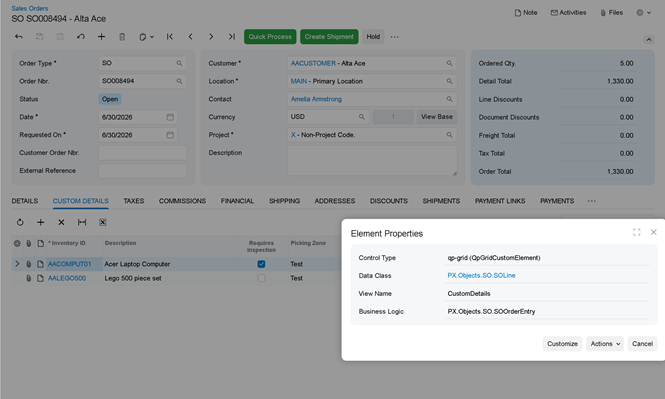This screenshot has width=665, height=399.
Task: Click the undo/cancel toolbar icon
Action: coord(81,37)
